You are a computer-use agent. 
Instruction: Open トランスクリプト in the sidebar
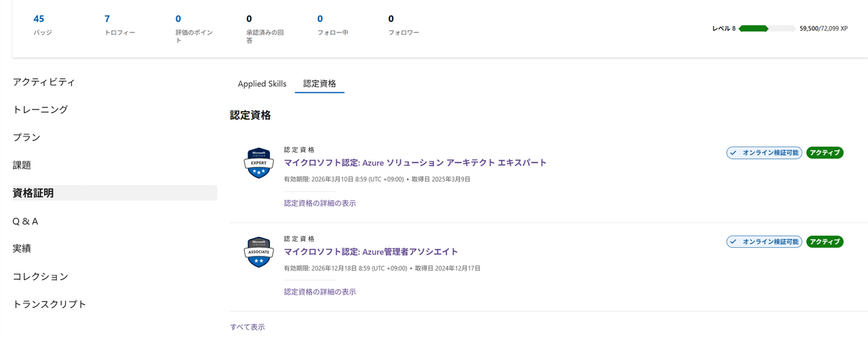click(50, 304)
